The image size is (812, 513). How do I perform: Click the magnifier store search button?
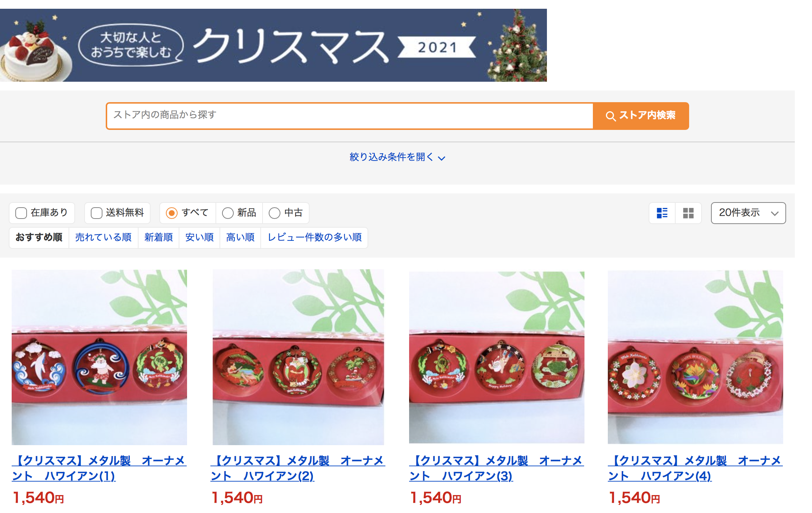tap(641, 116)
